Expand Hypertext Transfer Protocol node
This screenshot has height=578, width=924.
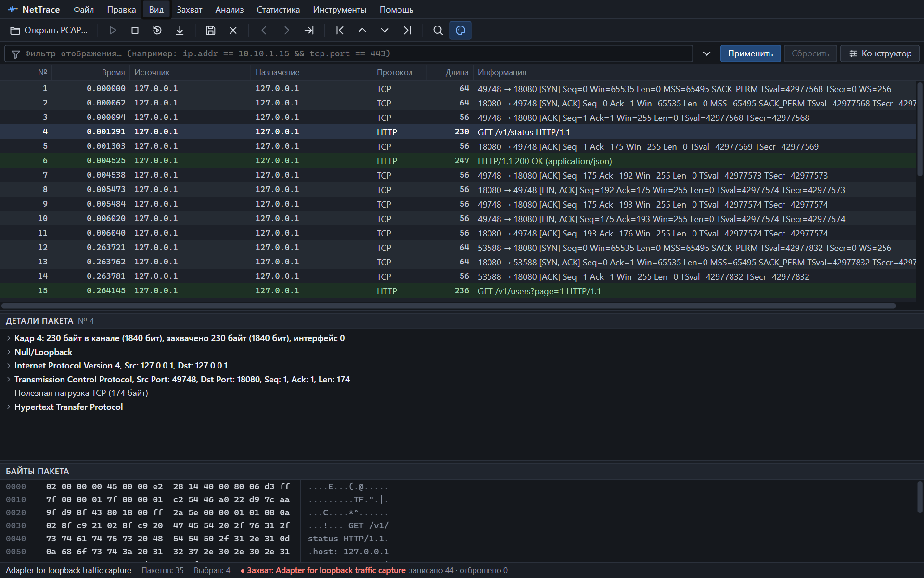tap(9, 407)
